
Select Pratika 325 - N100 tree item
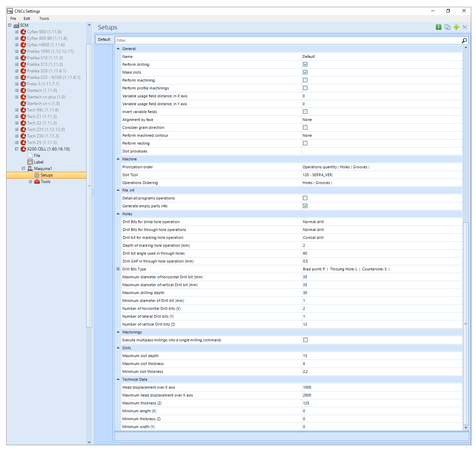point(54,77)
